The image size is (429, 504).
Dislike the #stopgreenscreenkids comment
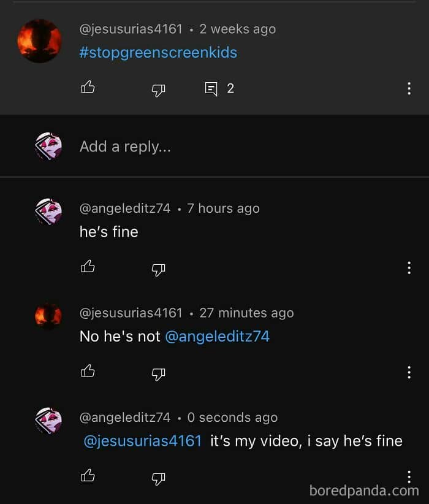pos(158,90)
